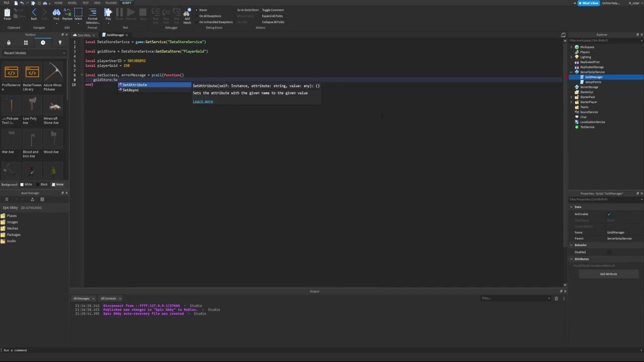Click the Asset Manager import upload icon
644x362 pixels.
(32, 200)
